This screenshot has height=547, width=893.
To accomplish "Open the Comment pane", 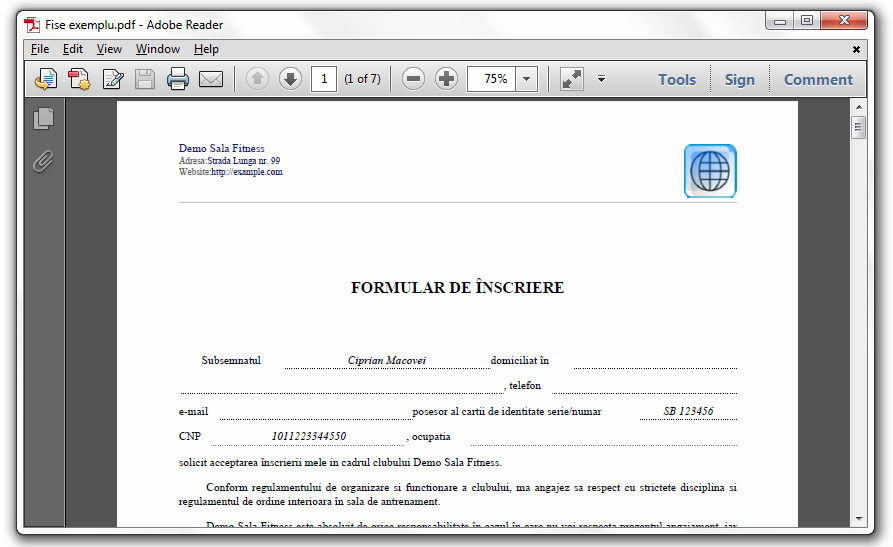I will click(x=818, y=80).
